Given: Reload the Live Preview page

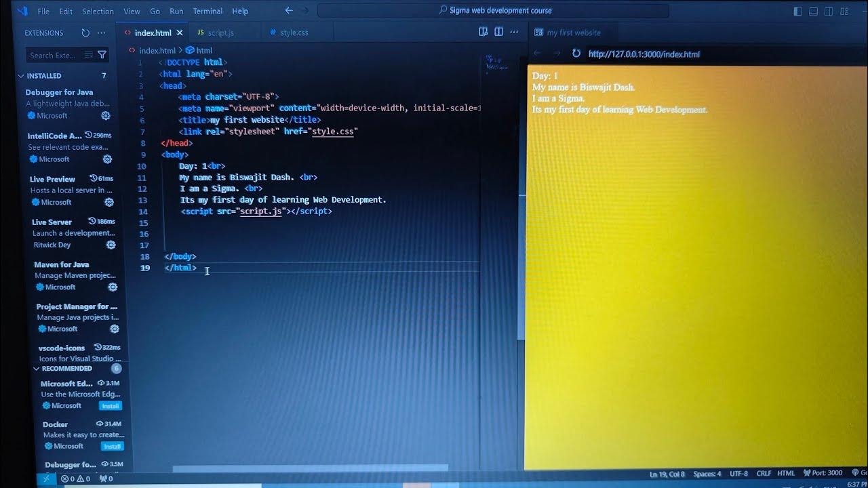Looking at the screenshot, I should pyautogui.click(x=576, y=54).
